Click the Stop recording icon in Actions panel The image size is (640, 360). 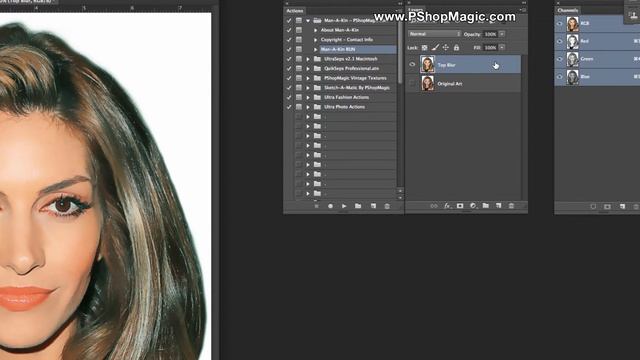tap(316, 206)
